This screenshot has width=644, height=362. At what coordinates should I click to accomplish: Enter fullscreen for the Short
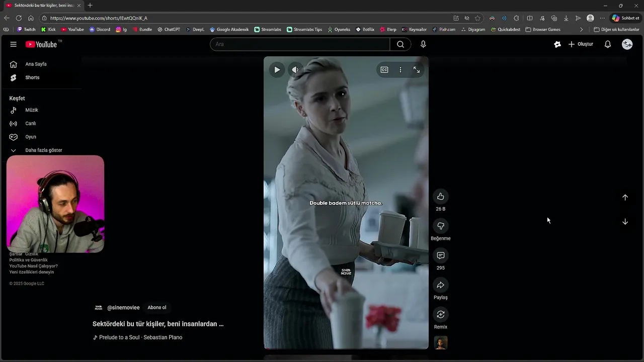[417, 70]
